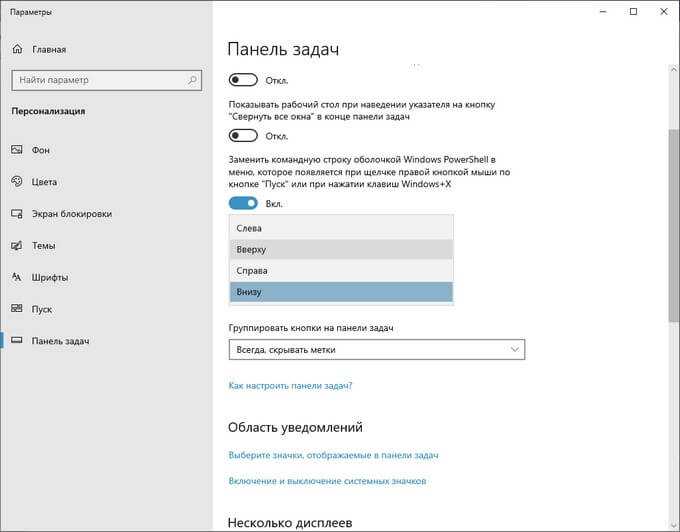Select the highlighted Внизу option
This screenshot has height=532, width=680.
pyautogui.click(x=341, y=292)
